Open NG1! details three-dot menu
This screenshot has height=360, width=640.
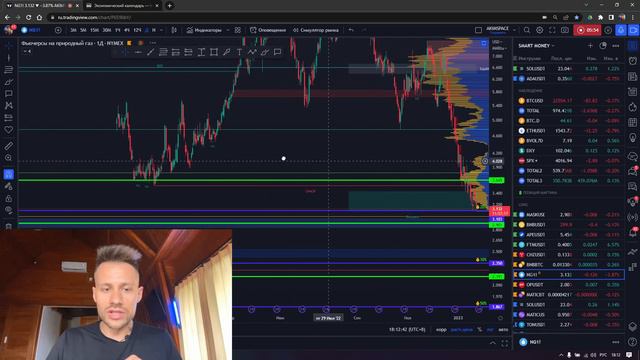[616, 342]
